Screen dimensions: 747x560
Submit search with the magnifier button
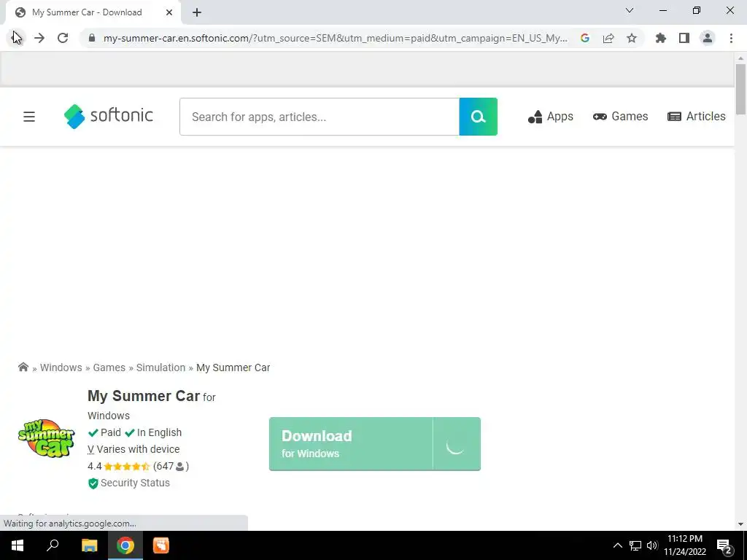[479, 117]
